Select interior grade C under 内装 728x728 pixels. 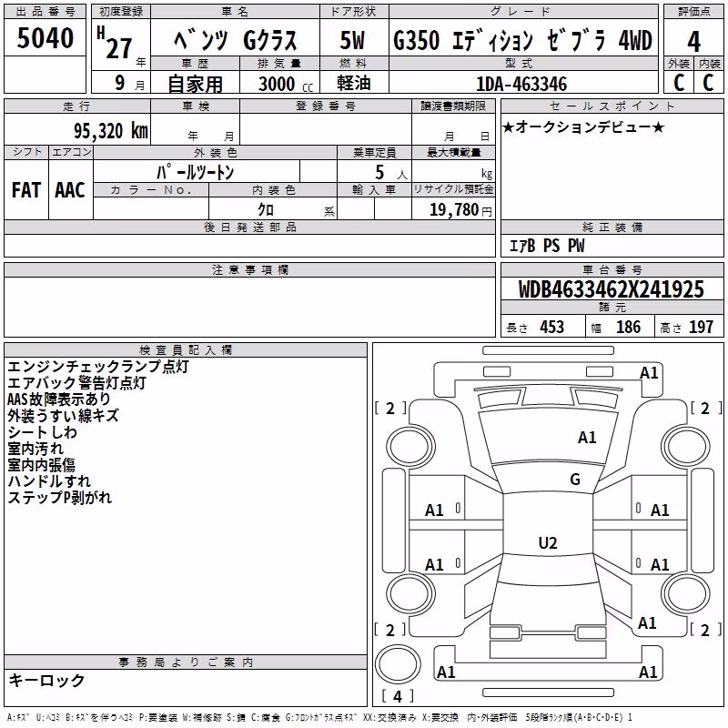[x=708, y=83]
